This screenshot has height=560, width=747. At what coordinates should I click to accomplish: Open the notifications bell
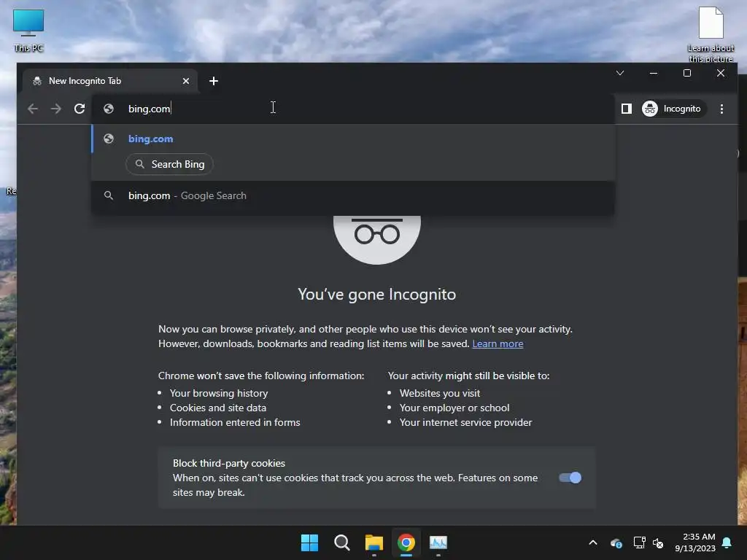click(x=727, y=542)
